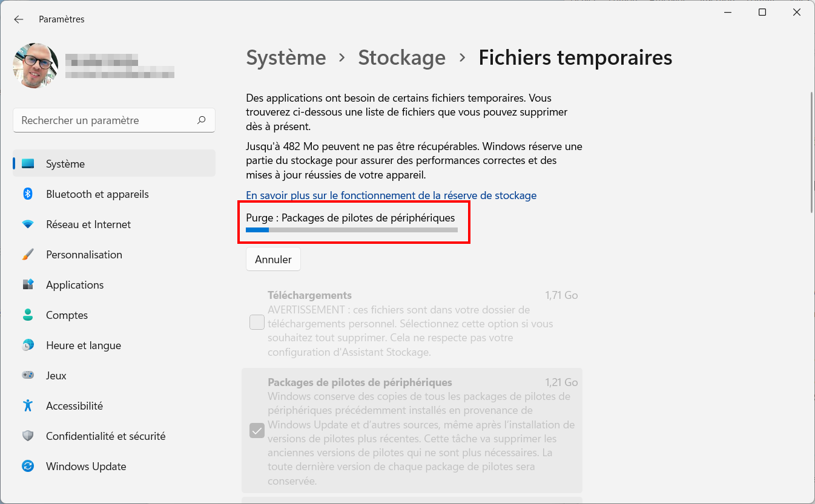
Task: Open Bluetooth et appareils settings icon
Action: tap(28, 194)
